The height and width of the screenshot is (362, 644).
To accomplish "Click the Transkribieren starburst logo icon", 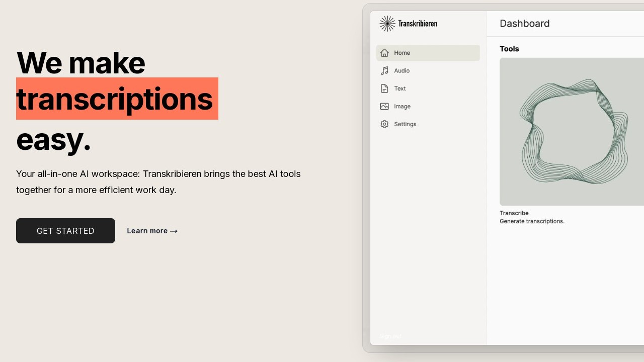I will (x=387, y=24).
